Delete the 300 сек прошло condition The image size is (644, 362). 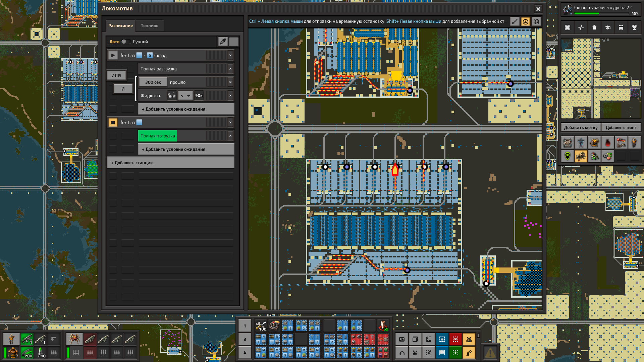point(230,82)
